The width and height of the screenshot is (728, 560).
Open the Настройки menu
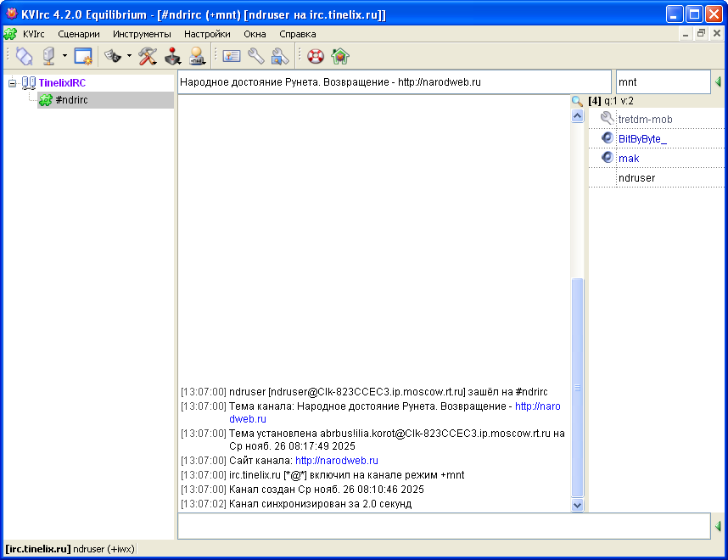[x=207, y=34]
